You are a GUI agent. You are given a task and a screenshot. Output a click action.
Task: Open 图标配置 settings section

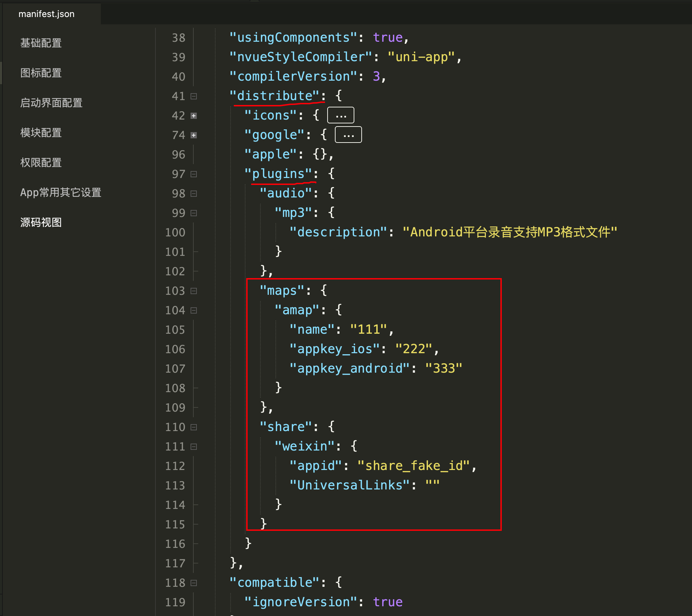click(x=41, y=73)
